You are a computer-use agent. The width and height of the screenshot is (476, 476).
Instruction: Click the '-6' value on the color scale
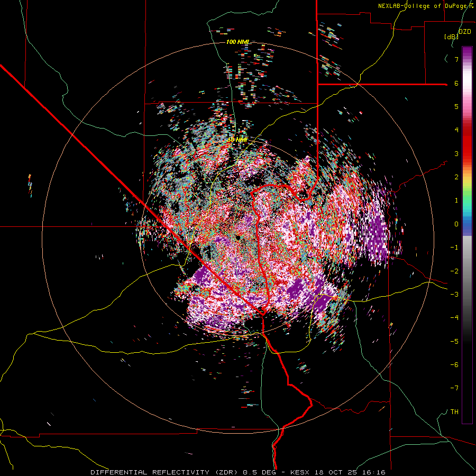click(x=454, y=365)
